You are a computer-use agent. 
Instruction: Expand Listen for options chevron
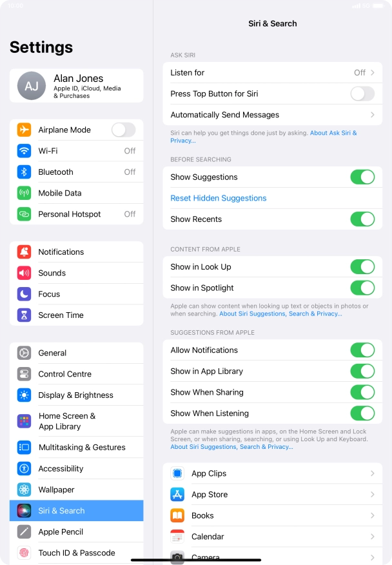coord(373,72)
